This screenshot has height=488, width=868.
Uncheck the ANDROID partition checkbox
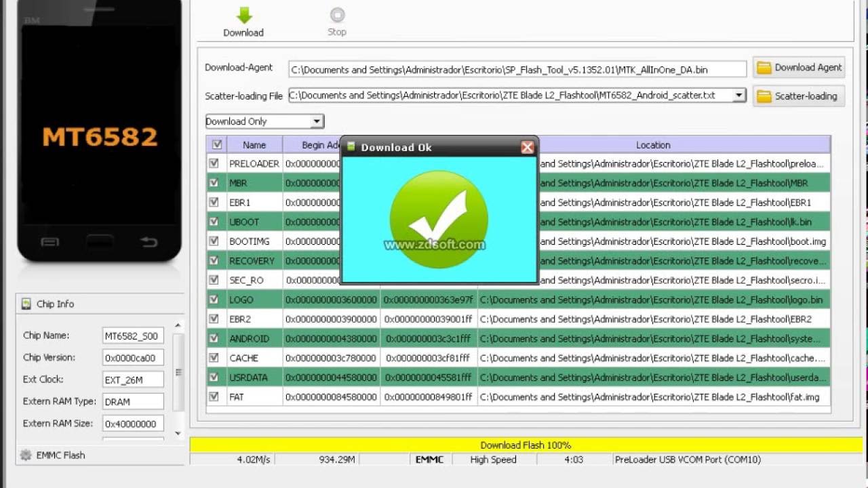(214, 338)
